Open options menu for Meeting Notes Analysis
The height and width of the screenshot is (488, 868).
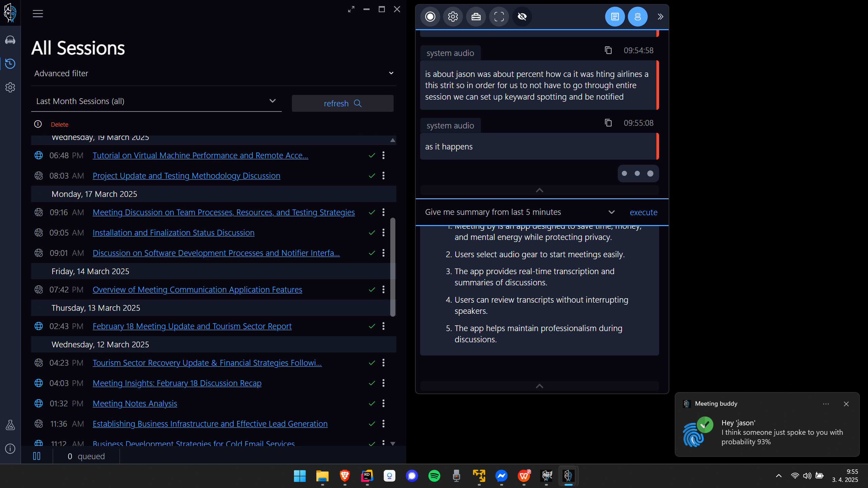(x=383, y=403)
